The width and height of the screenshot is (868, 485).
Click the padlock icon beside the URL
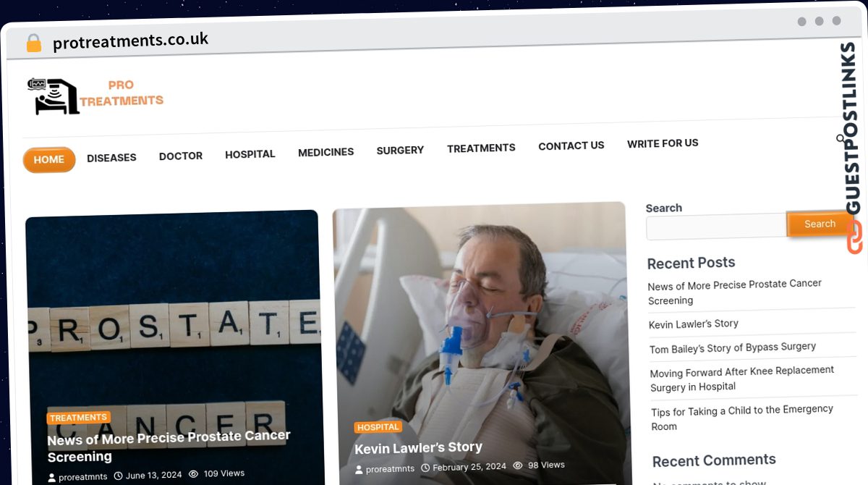[34, 43]
